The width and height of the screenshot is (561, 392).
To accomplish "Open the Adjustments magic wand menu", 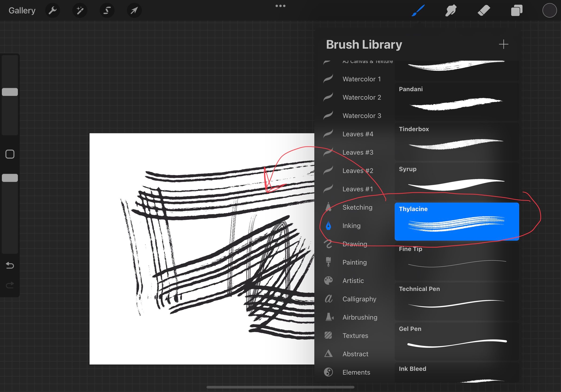I will pyautogui.click(x=80, y=11).
